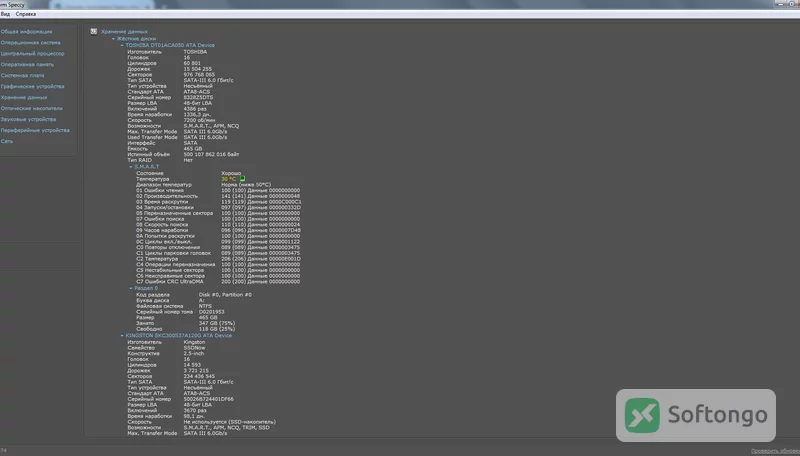Click the green temperature indicator icon
Image resolution: width=800 pixels, height=456 pixels.
click(242, 179)
